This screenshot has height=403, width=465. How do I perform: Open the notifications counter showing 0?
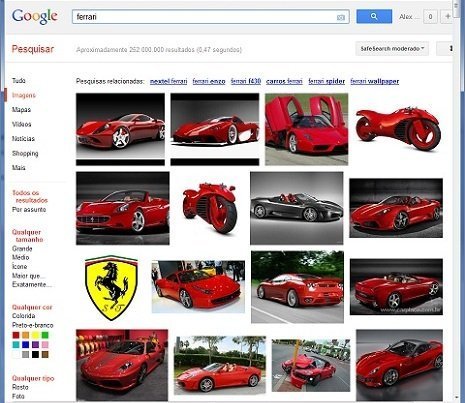point(430,17)
